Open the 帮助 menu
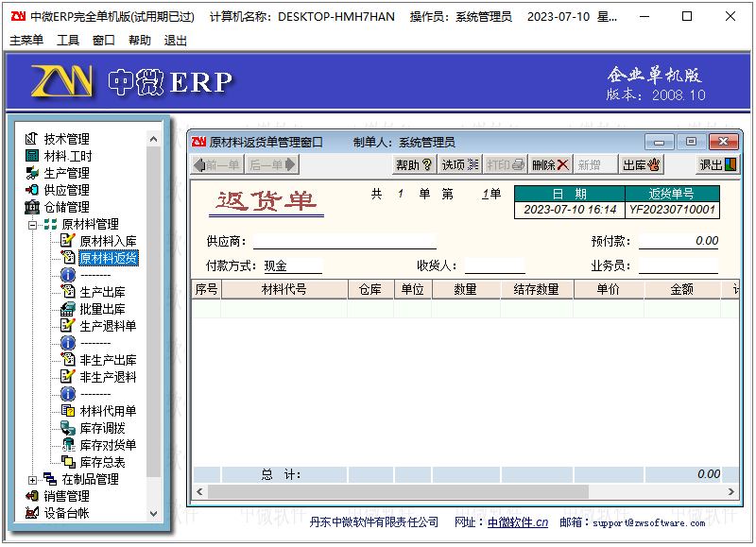756x547 pixels. point(140,41)
